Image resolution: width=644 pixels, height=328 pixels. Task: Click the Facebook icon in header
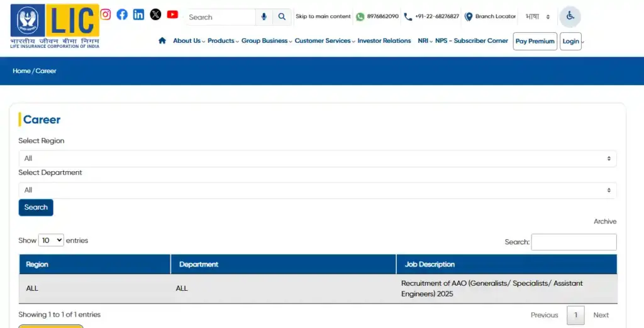pos(122,14)
